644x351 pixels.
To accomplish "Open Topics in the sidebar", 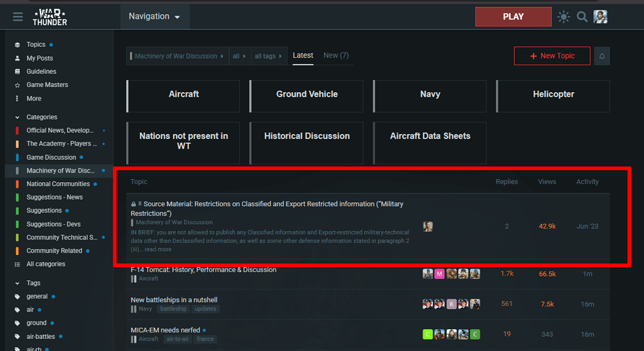I will tap(35, 44).
